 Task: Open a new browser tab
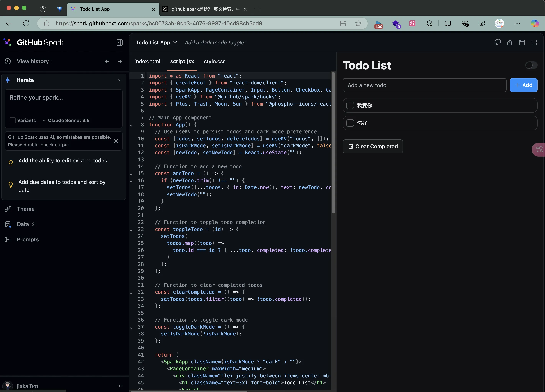point(258,9)
